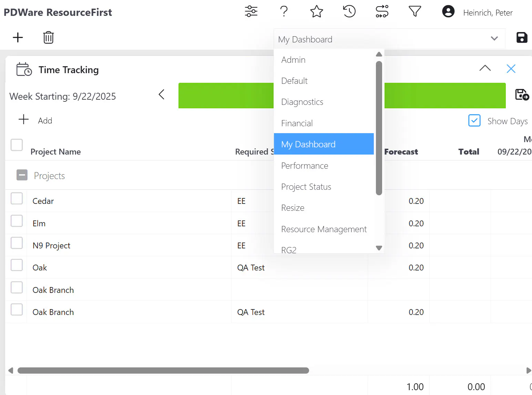Screen dimensions: 532x395
Task: Click the dropdown list scroll-up arrow
Action: click(379, 54)
